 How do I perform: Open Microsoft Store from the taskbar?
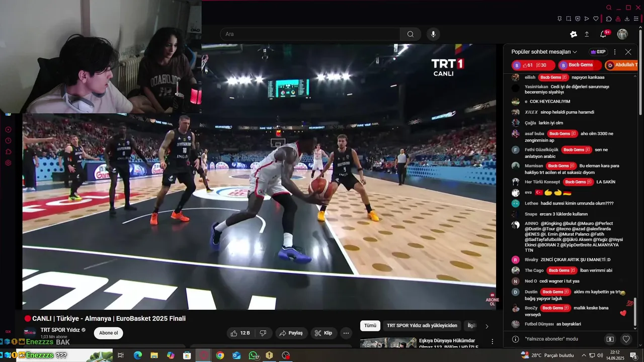coord(187,355)
